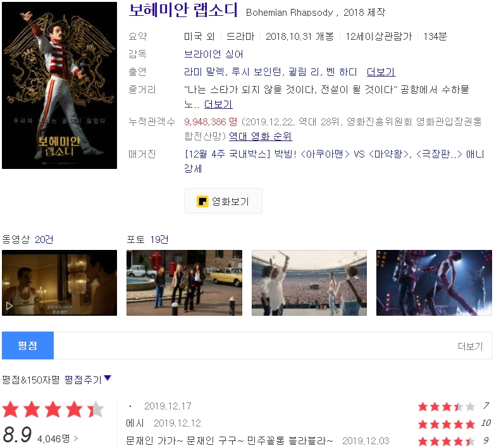Click the 9,948,386 명 audience count
494x448 pixels.
coord(211,121)
